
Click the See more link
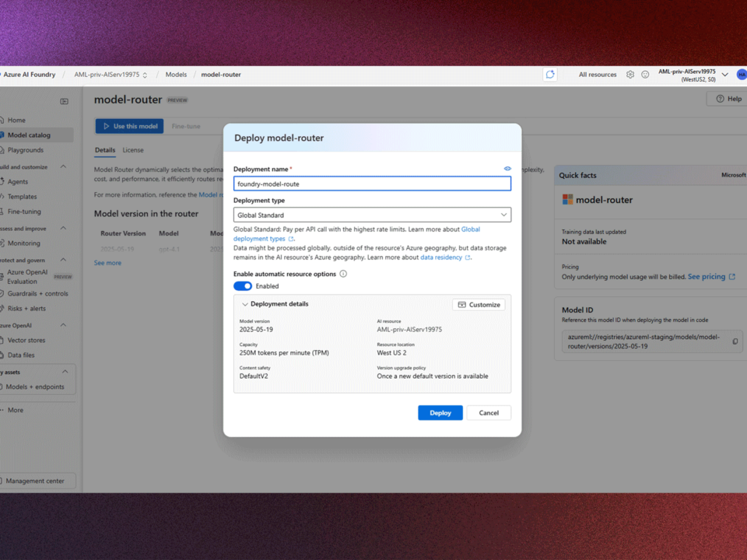point(107,263)
